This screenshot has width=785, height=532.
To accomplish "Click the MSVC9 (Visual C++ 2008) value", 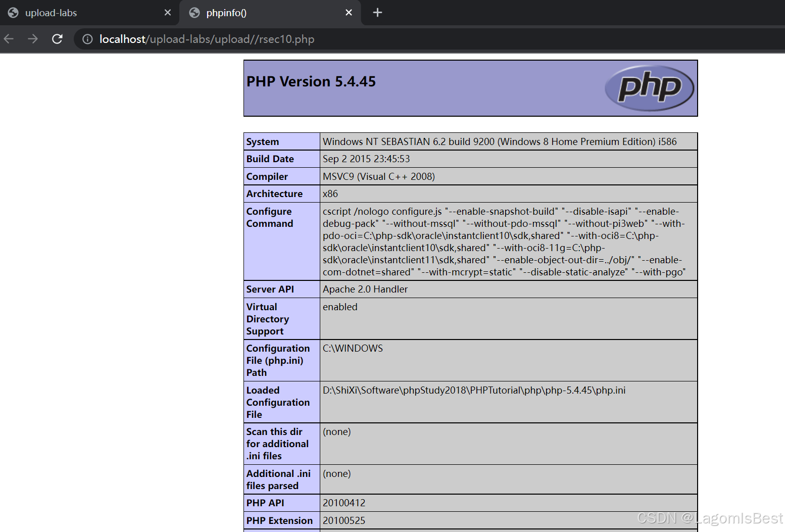I will pos(379,177).
